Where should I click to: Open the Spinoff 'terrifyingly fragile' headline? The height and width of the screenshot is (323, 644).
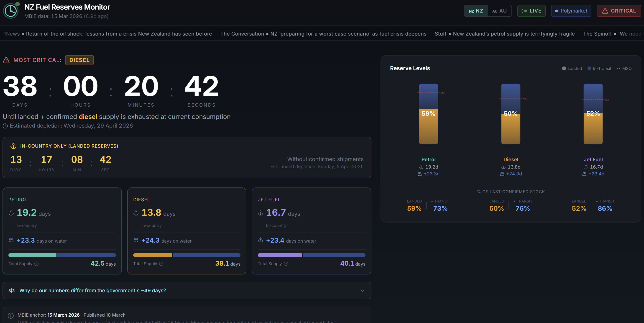[532, 34]
